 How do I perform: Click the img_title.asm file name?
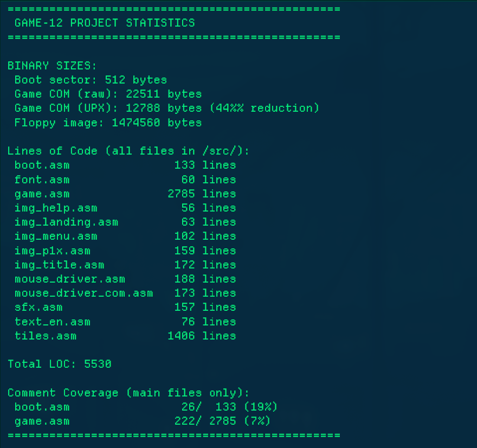point(59,265)
